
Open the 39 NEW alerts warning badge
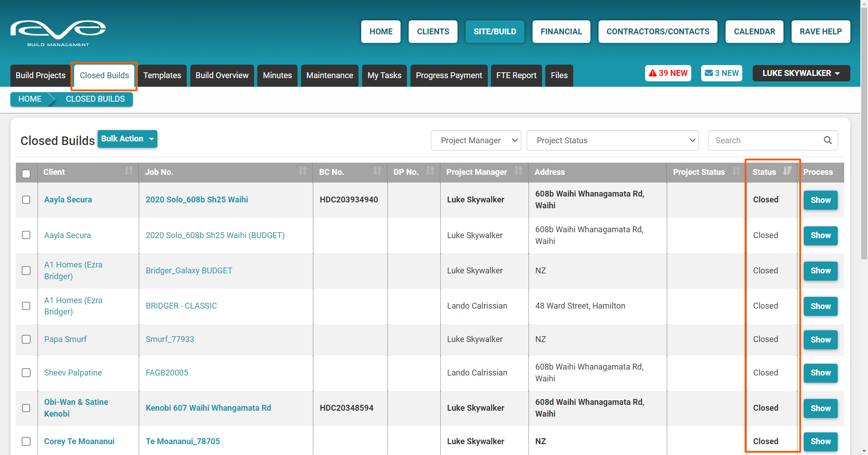pyautogui.click(x=668, y=73)
